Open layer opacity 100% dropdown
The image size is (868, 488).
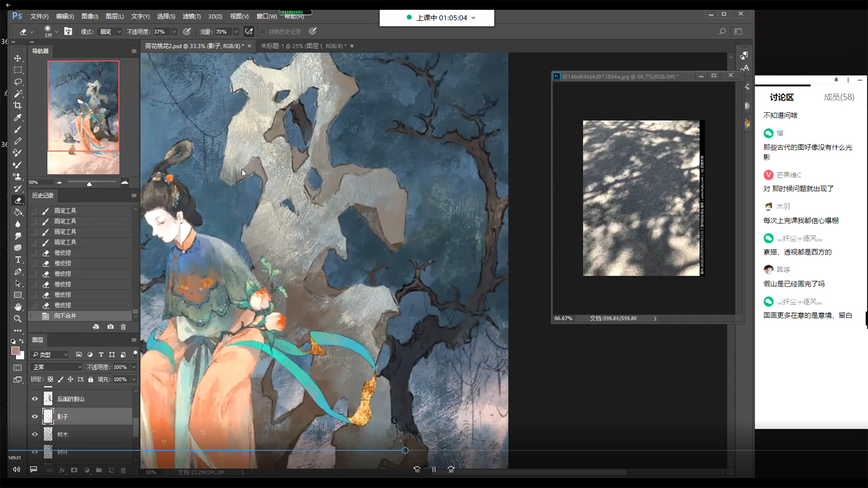tap(134, 367)
